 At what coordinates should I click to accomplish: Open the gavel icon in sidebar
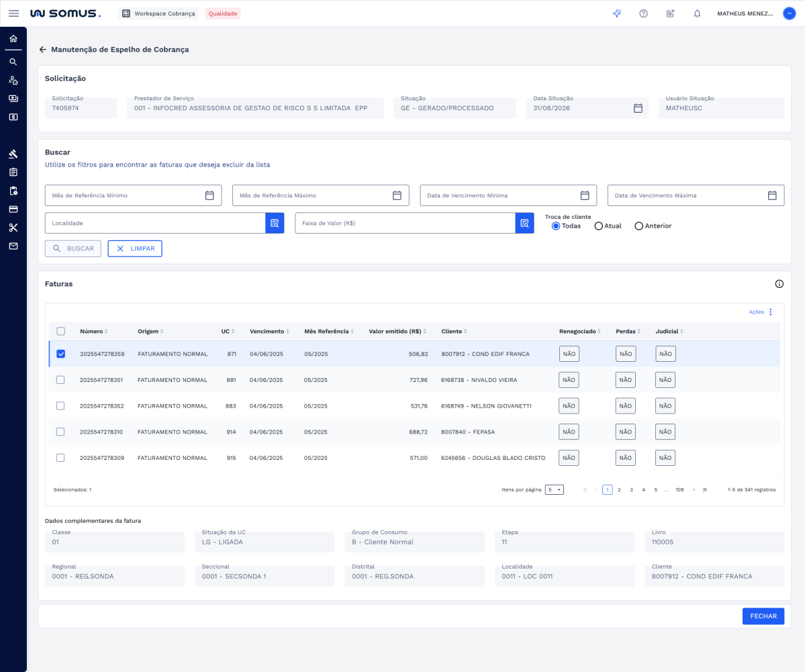click(13, 154)
